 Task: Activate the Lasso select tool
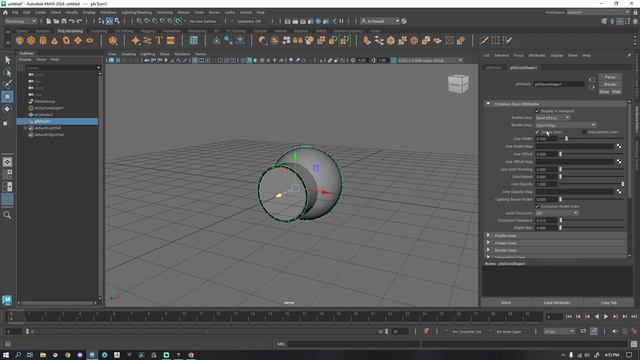[x=7, y=73]
